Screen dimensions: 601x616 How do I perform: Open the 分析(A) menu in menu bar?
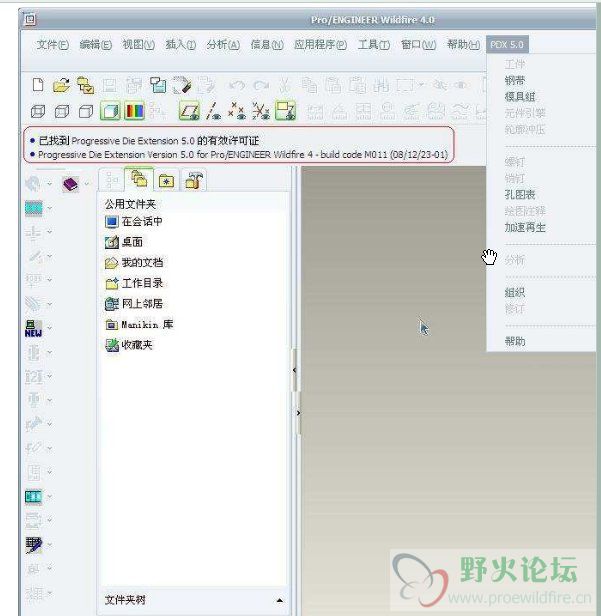[223, 45]
